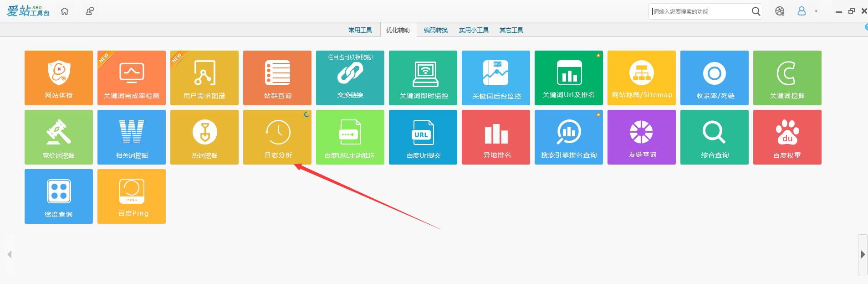Click the search magnifier button
Image resolution: width=868 pixels, height=284 pixels.
756,11
